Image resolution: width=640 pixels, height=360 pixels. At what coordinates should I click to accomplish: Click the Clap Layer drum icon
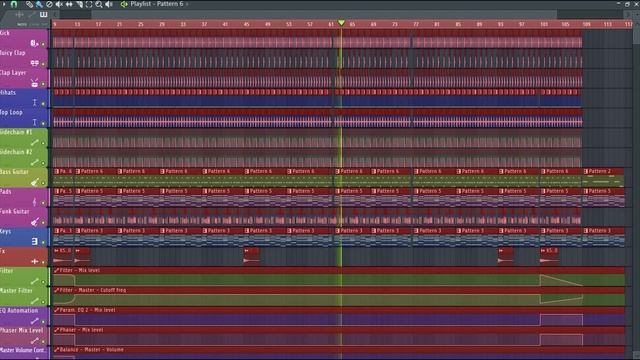pyautogui.click(x=34, y=83)
